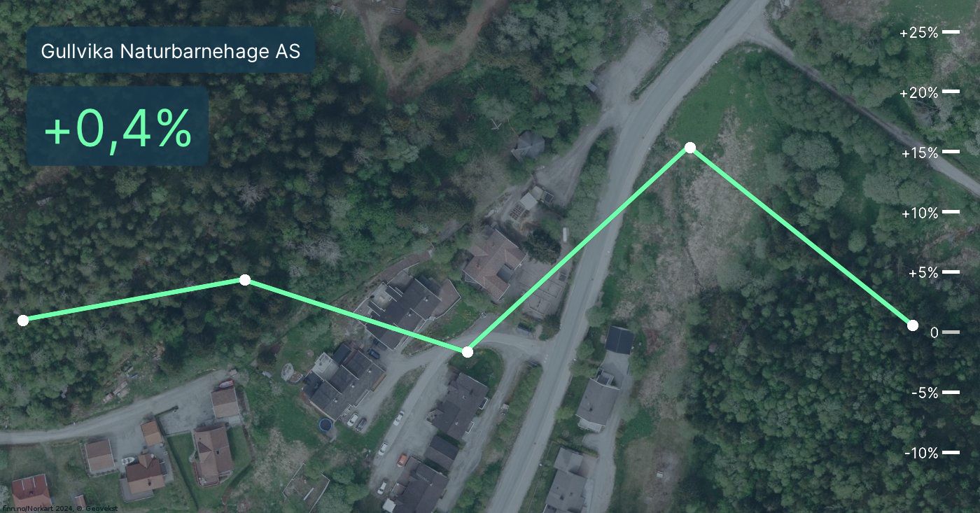Click the white tick mark beside +25%
The image size is (980, 513).
[x=951, y=31]
